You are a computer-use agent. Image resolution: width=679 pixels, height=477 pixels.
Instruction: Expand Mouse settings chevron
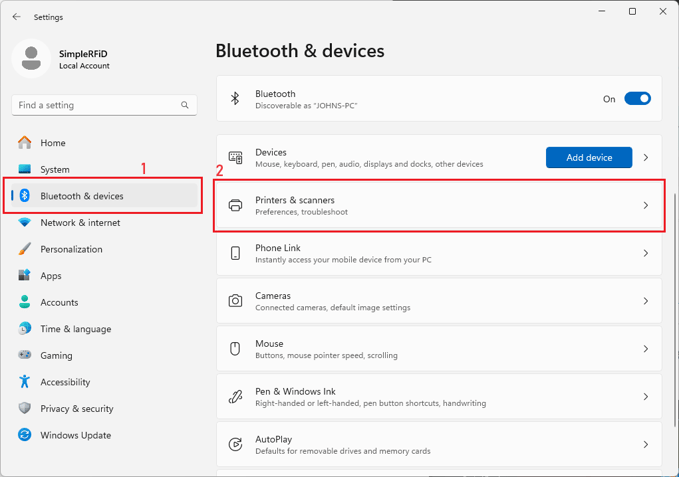tap(646, 348)
